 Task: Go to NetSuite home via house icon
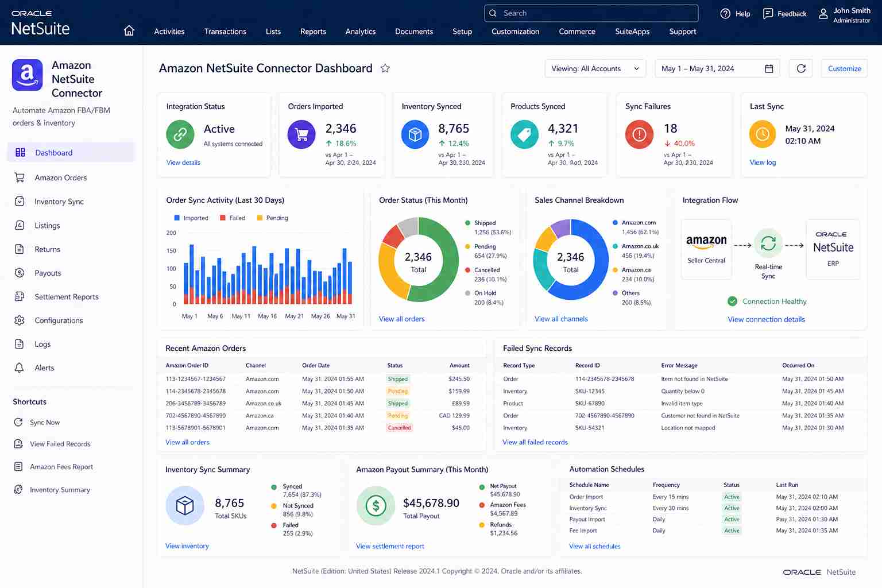point(129,31)
